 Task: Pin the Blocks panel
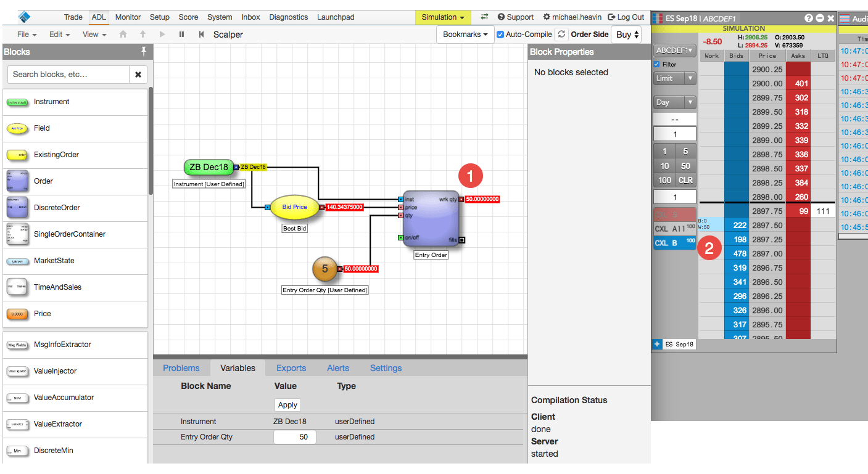tap(144, 51)
